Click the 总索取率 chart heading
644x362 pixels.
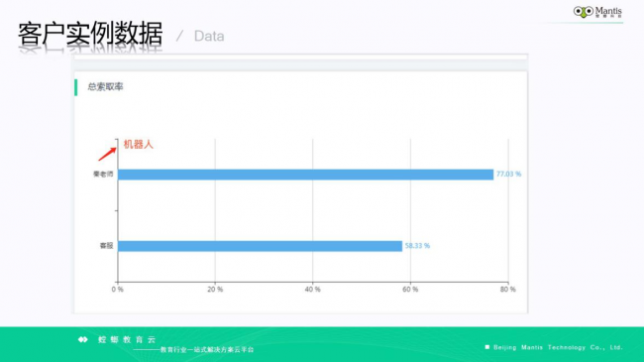105,87
